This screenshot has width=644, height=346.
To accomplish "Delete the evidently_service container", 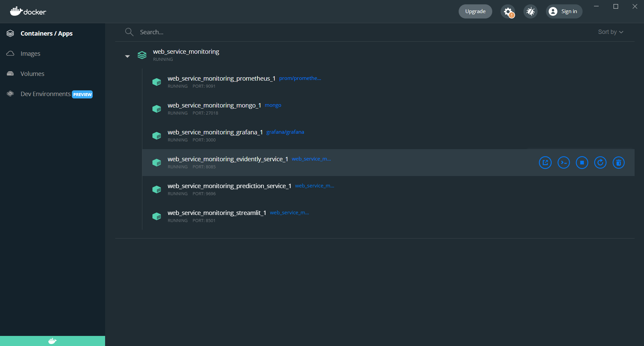I will pos(618,163).
